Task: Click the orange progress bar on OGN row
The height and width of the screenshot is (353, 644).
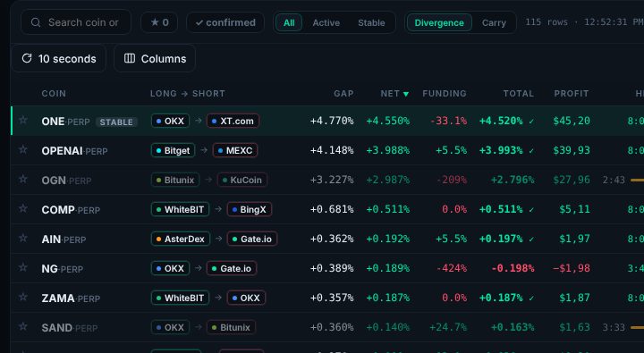Action: click(637, 180)
